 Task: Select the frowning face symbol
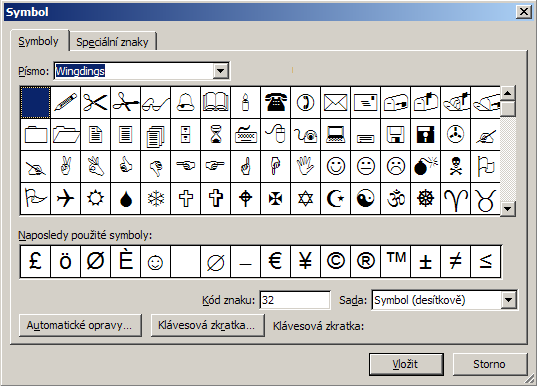396,166
